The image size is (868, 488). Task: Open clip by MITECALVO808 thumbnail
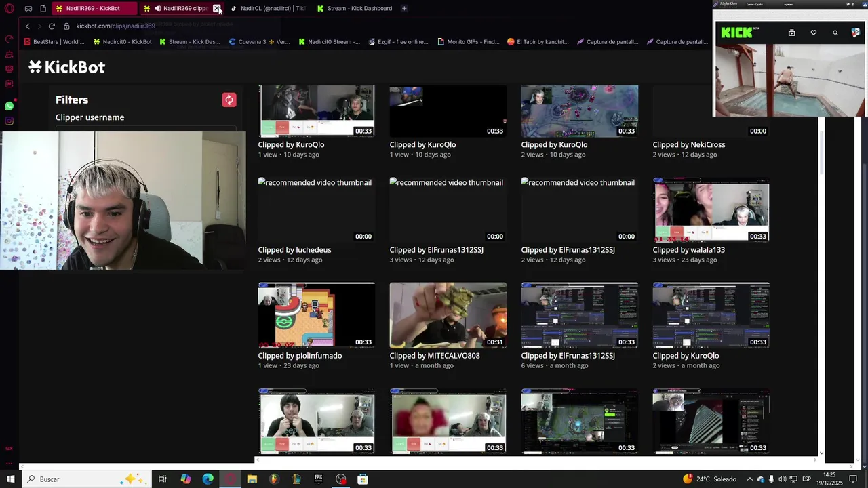448,315
